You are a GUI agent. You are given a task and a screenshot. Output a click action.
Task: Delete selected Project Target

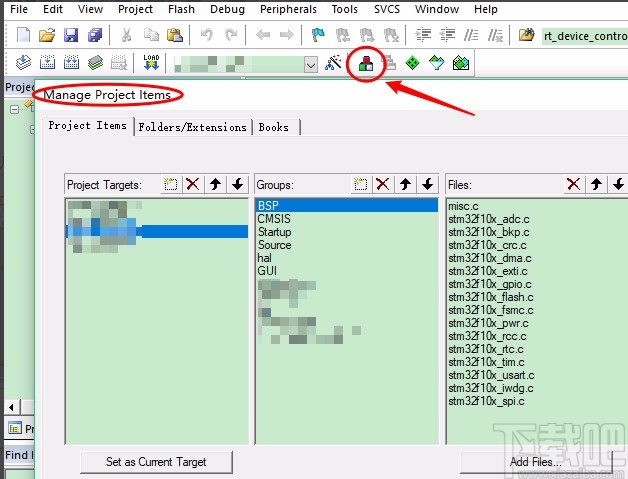(x=193, y=184)
